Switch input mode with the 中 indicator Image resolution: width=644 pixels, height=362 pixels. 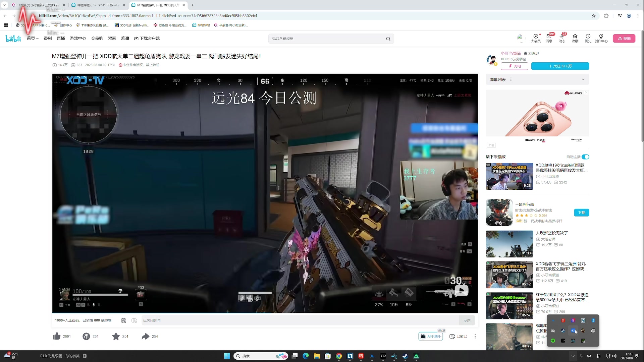click(589, 356)
